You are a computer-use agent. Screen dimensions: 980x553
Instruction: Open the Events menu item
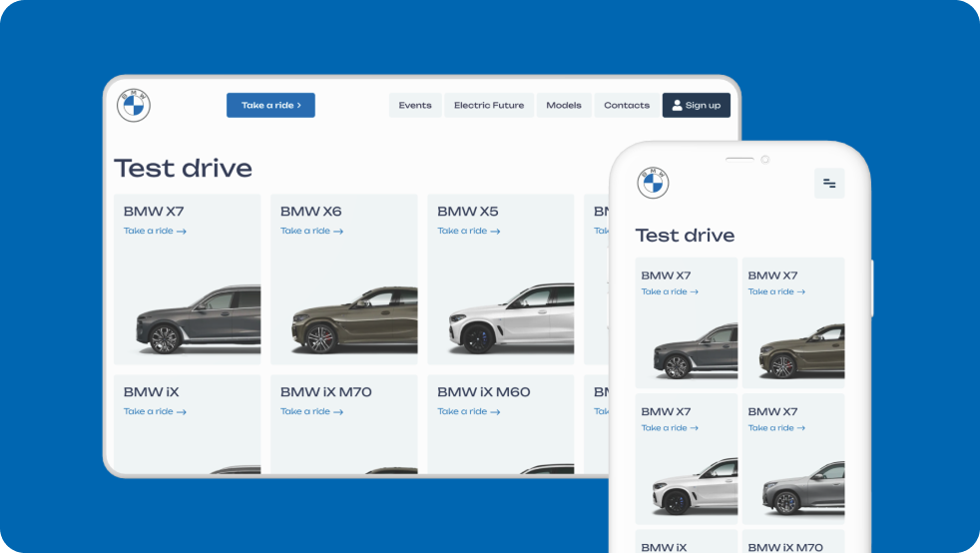[x=415, y=106]
